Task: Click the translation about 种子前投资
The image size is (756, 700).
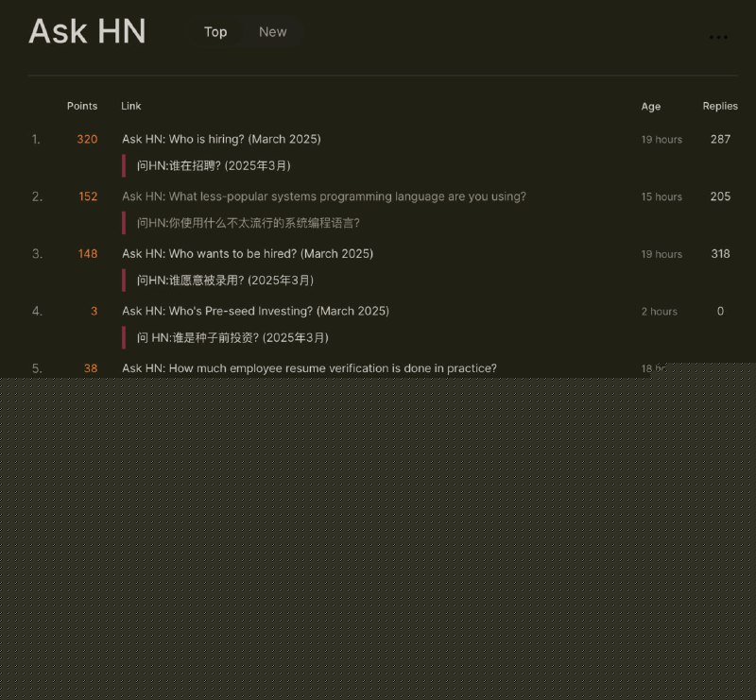Action: pyautogui.click(x=232, y=337)
